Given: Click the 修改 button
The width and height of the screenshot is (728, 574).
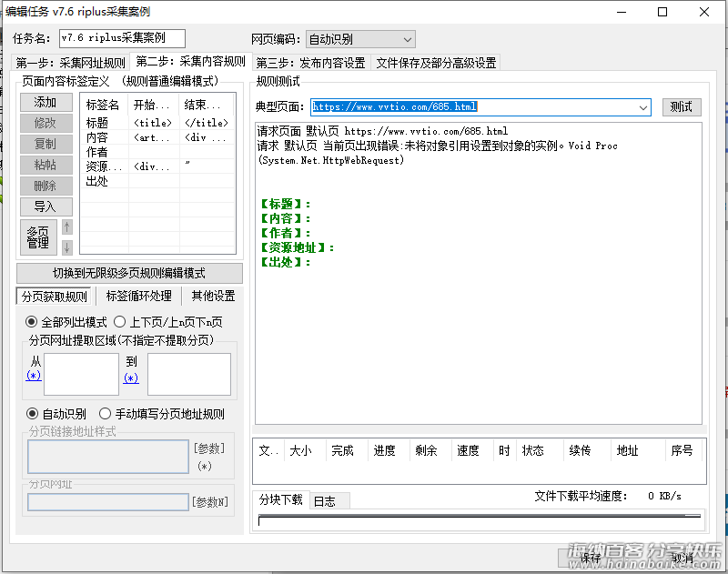Looking at the screenshot, I should (x=46, y=123).
